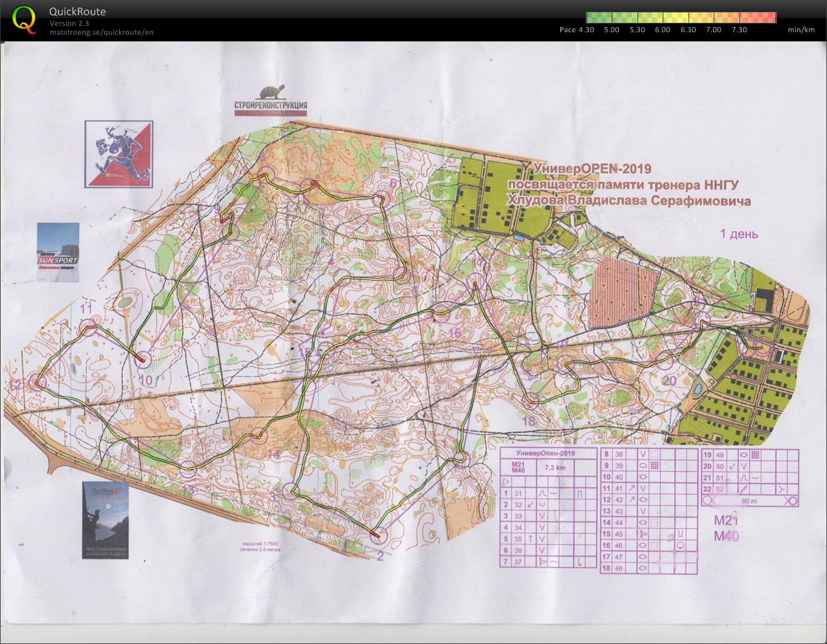Pick the green 4.30 pace color
This screenshot has height=644, width=827.
point(595,18)
